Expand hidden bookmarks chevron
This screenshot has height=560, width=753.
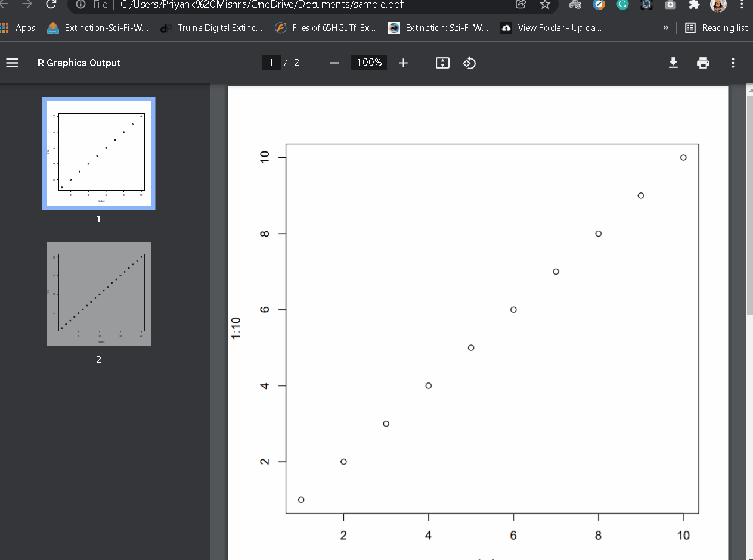[x=665, y=28]
